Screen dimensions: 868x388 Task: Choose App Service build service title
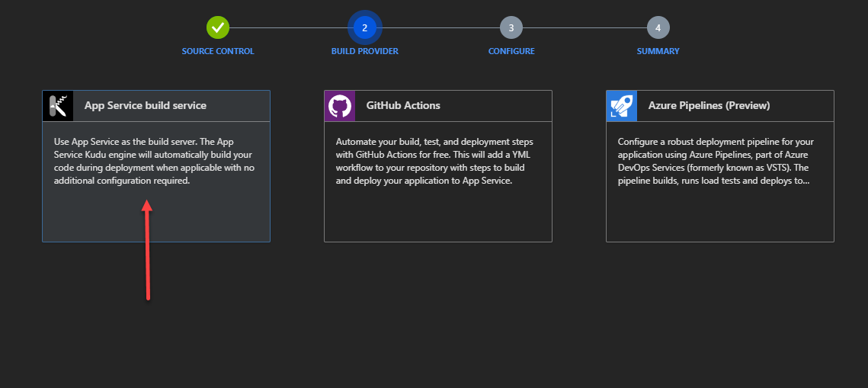coord(145,106)
